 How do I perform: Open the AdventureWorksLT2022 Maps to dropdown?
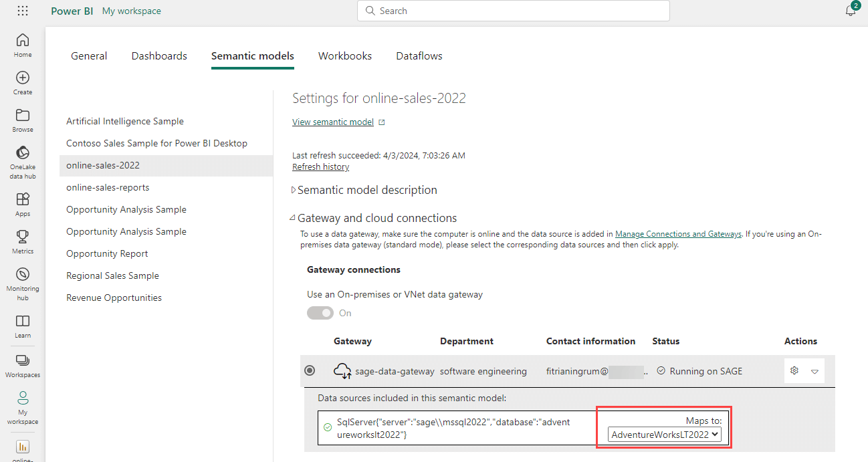click(x=663, y=434)
